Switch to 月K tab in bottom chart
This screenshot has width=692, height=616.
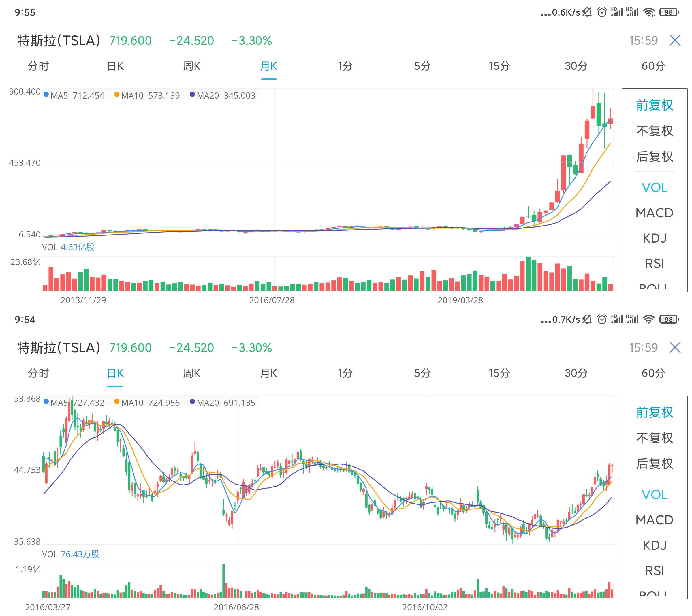click(269, 373)
